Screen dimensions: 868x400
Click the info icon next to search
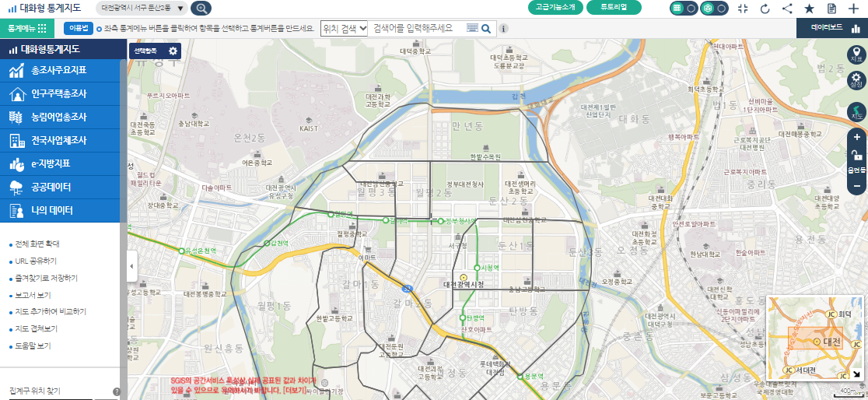click(503, 29)
